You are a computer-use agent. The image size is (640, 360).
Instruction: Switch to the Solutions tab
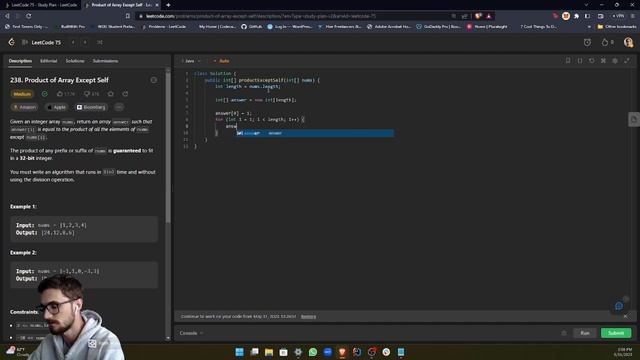[x=75, y=61]
